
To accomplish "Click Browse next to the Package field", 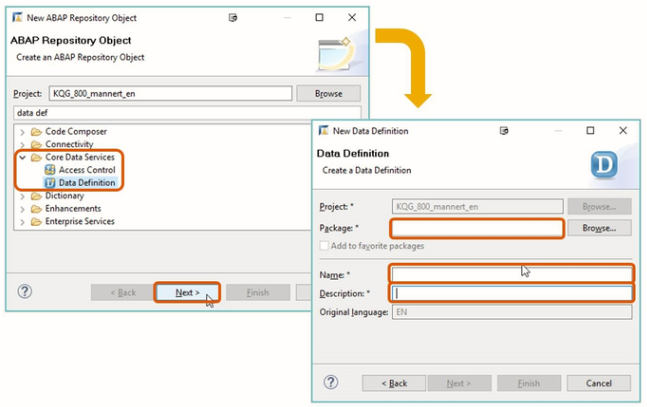I will 599,228.
